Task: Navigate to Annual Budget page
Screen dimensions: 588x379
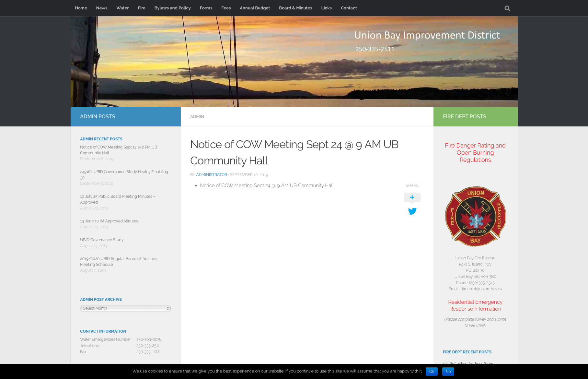Action: [x=255, y=8]
